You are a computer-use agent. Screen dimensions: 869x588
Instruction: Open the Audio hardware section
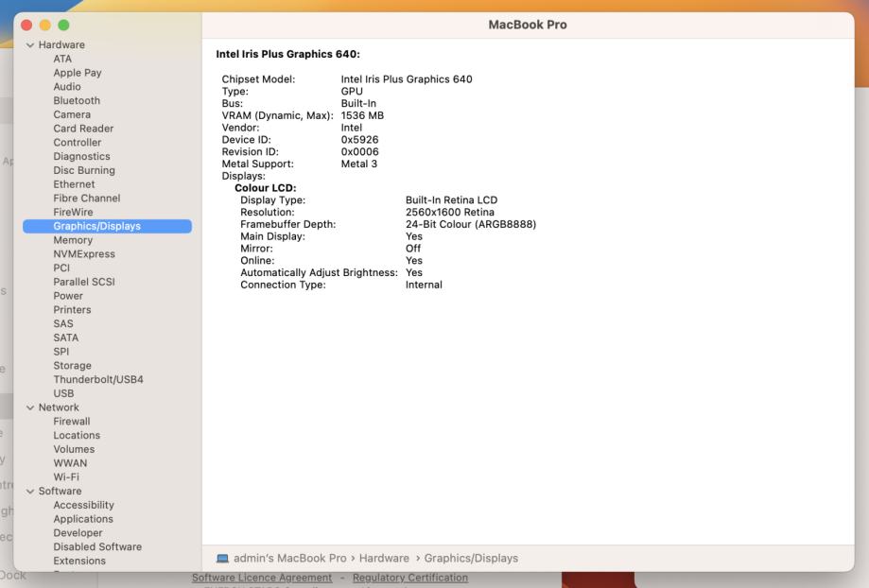[x=67, y=86]
